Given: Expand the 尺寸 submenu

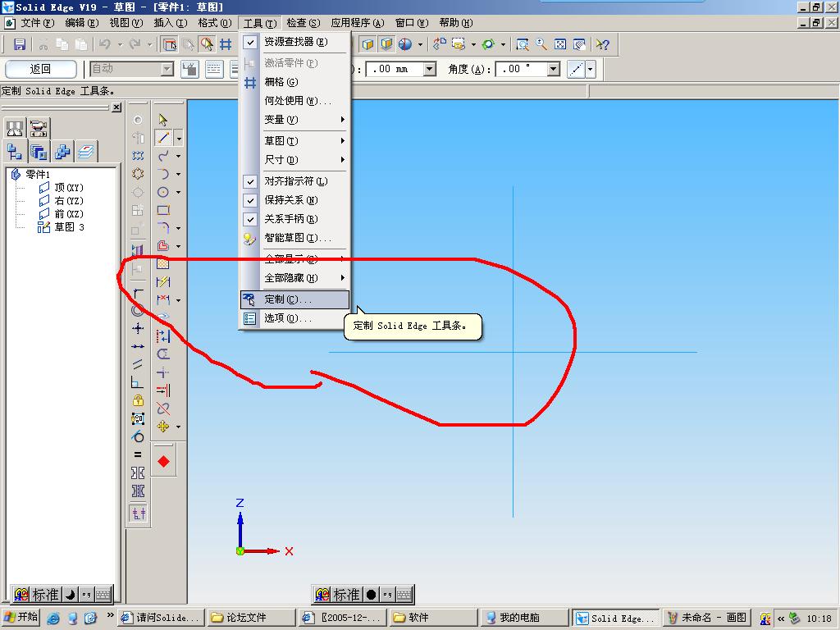Looking at the screenshot, I should (x=294, y=160).
